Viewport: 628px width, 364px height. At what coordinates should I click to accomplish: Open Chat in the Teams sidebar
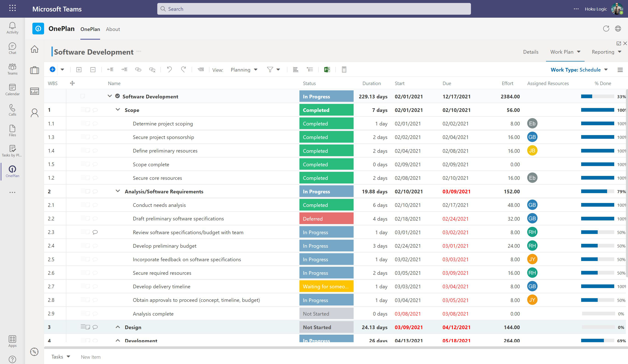(12, 48)
